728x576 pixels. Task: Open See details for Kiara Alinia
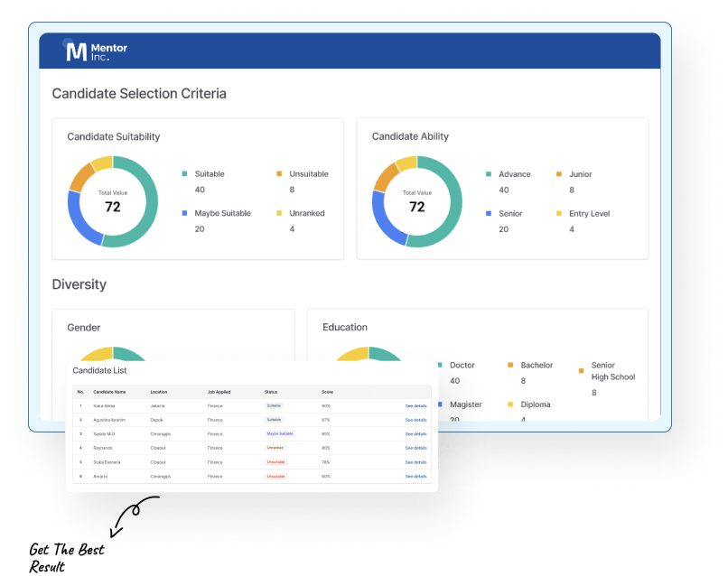click(415, 406)
